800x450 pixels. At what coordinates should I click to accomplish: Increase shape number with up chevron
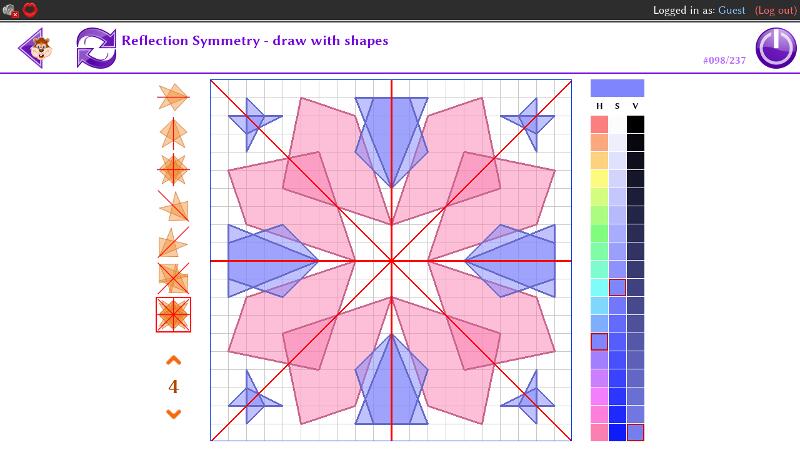173,360
